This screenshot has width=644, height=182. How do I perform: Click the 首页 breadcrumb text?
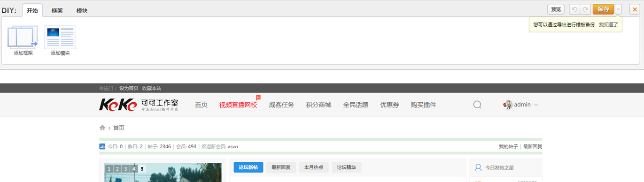tap(119, 128)
